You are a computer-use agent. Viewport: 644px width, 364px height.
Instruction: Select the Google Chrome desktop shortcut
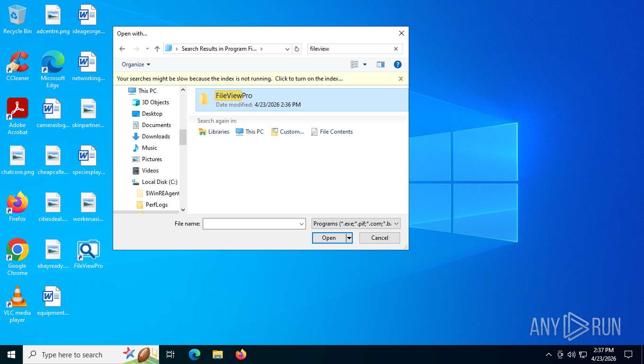tap(18, 257)
